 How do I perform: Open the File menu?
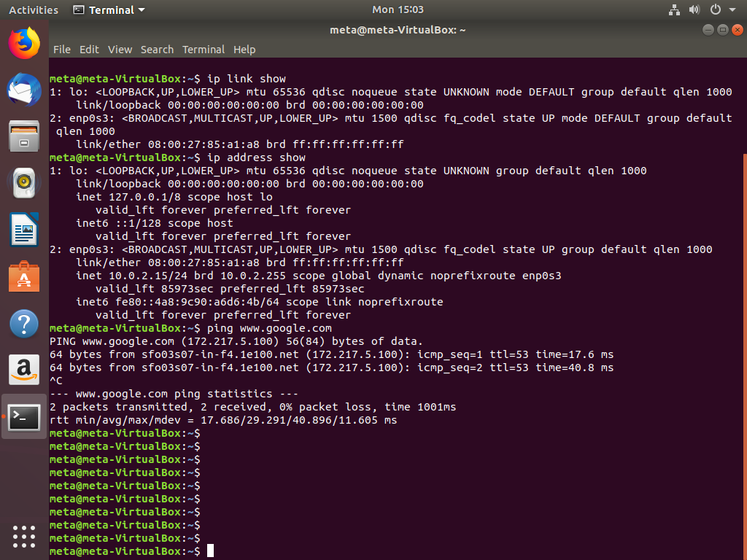[x=62, y=50]
